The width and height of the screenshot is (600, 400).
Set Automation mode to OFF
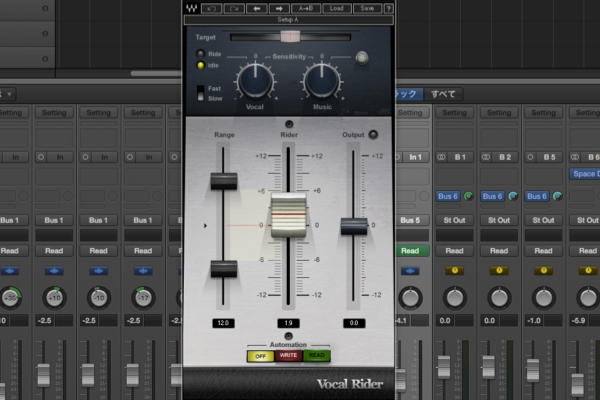coord(260,356)
